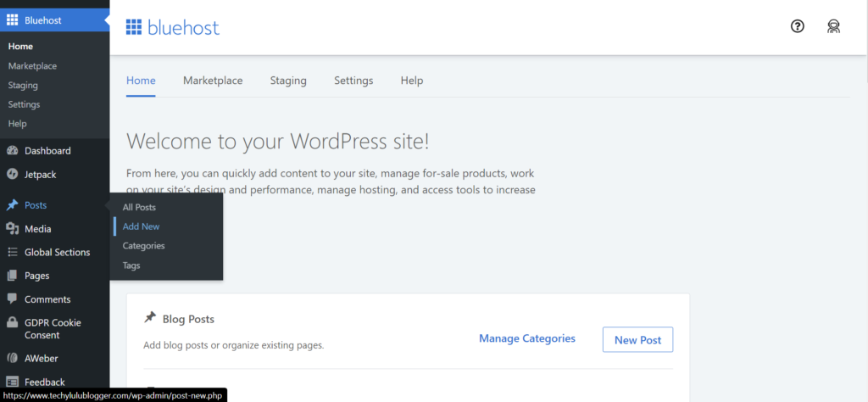The image size is (868, 402).
Task: Follow the Manage Categories link
Action: coord(526,338)
